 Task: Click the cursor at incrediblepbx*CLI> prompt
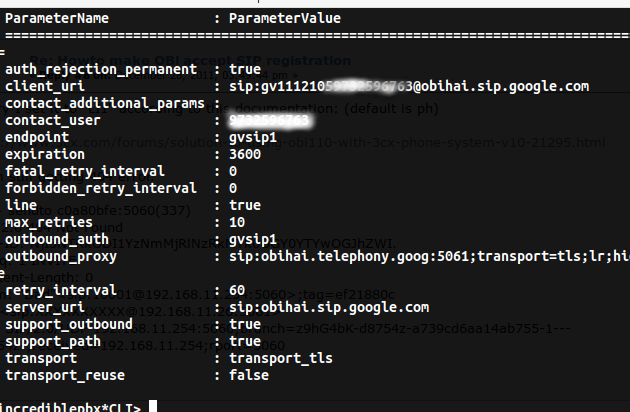pos(153,406)
